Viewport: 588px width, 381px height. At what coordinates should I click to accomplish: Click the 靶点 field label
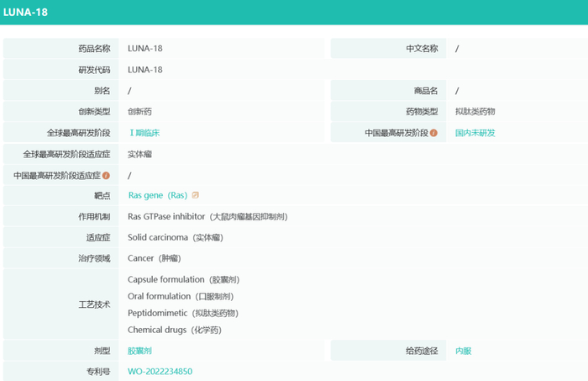pyautogui.click(x=102, y=195)
